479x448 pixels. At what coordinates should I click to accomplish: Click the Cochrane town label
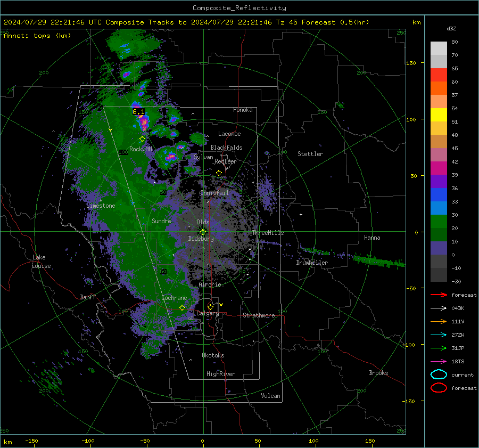174,298
